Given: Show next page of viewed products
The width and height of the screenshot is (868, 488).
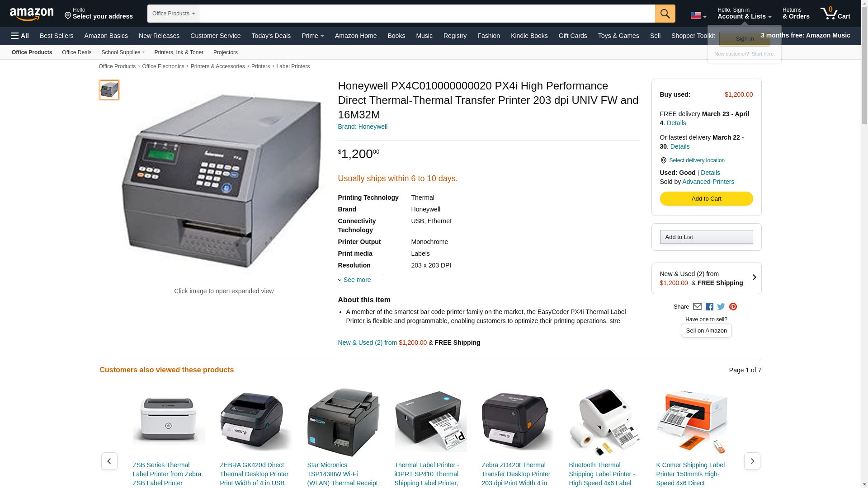Looking at the screenshot, I should click(752, 461).
